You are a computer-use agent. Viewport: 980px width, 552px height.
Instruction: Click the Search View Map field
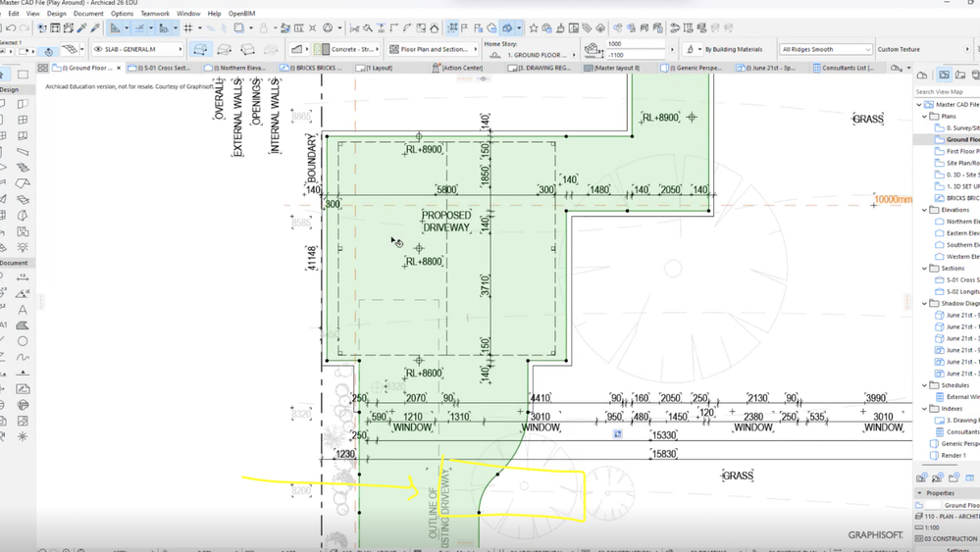[x=947, y=92]
